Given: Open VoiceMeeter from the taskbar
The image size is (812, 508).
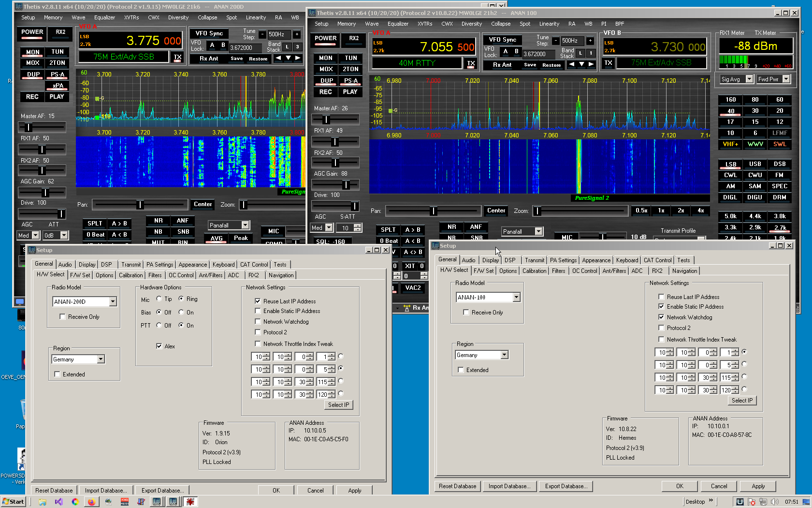Looking at the screenshot, I should 125,502.
